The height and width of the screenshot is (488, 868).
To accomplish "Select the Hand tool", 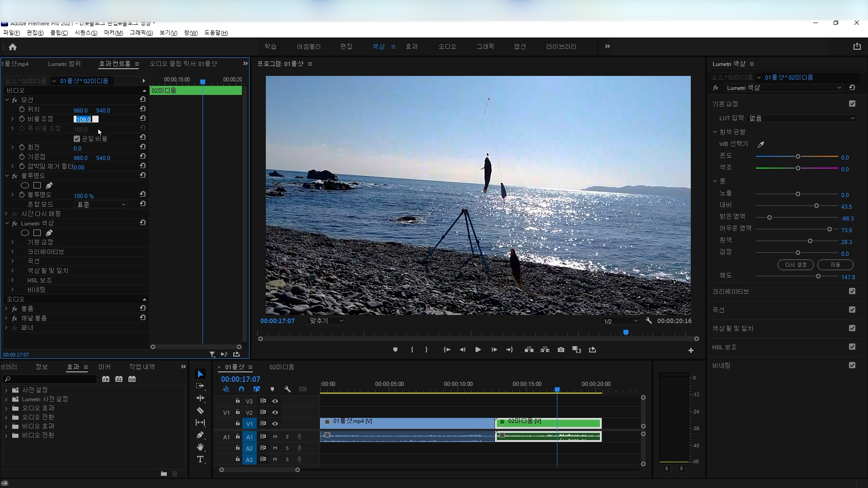I will pos(200,447).
